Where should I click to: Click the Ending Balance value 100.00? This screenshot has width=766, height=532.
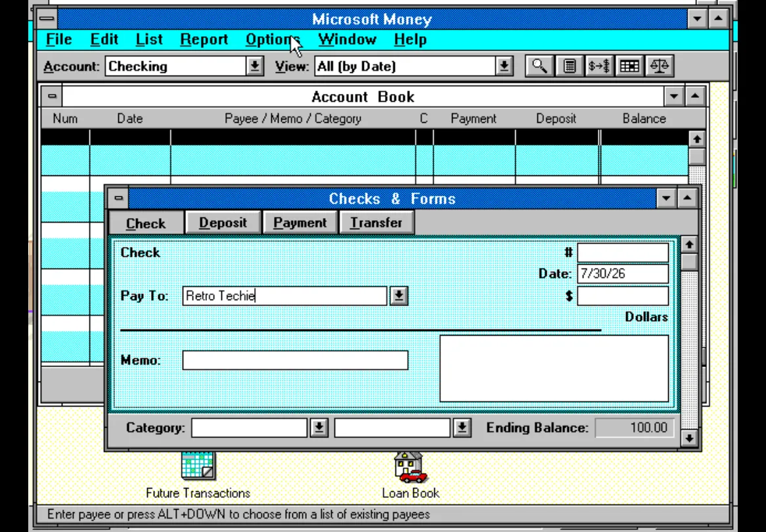click(x=635, y=428)
